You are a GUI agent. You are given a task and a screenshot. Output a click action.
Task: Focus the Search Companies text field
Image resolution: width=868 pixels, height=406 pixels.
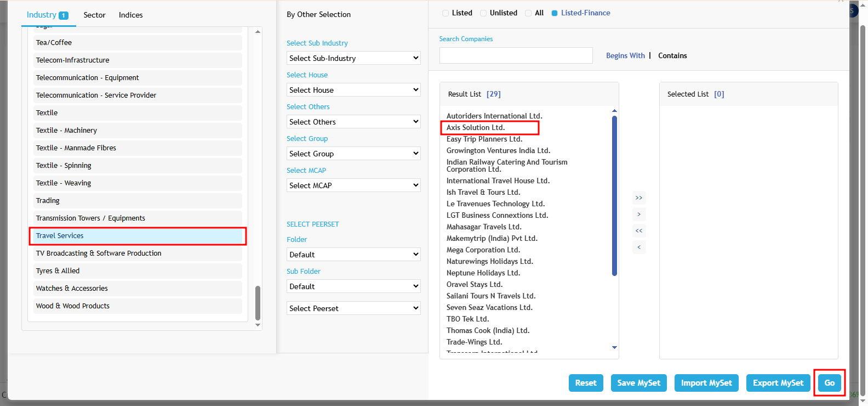click(x=516, y=55)
